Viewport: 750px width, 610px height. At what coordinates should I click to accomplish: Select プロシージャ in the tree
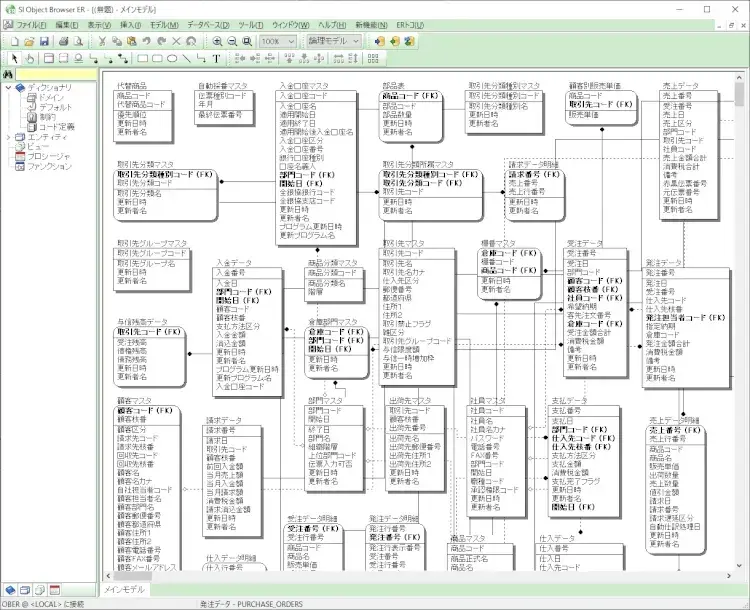point(49,156)
